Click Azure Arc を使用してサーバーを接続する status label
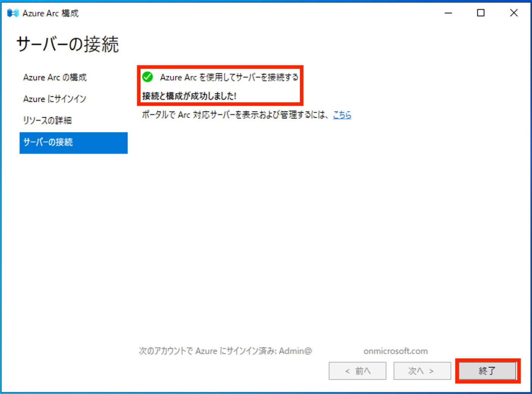Screen dimensions: 532x394 pos(229,78)
